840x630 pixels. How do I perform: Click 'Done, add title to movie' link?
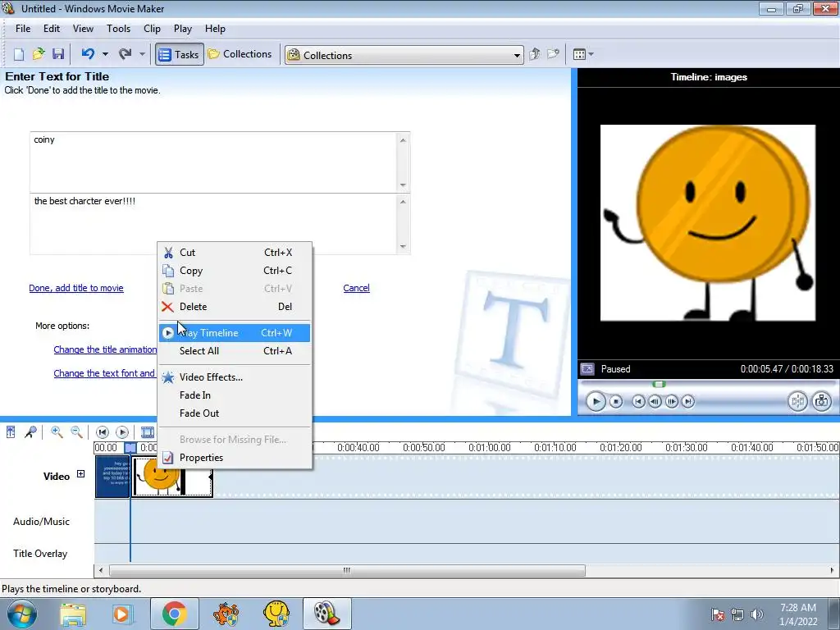(76, 288)
